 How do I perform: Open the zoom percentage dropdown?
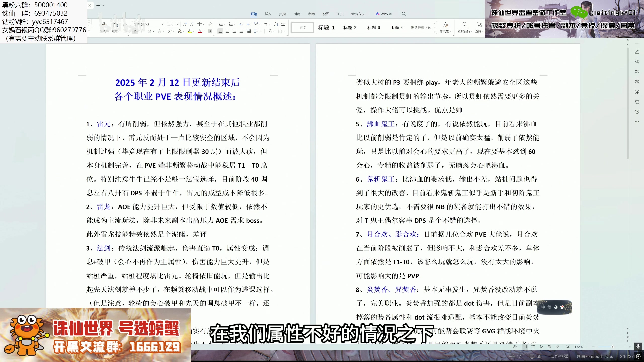click(x=586, y=347)
